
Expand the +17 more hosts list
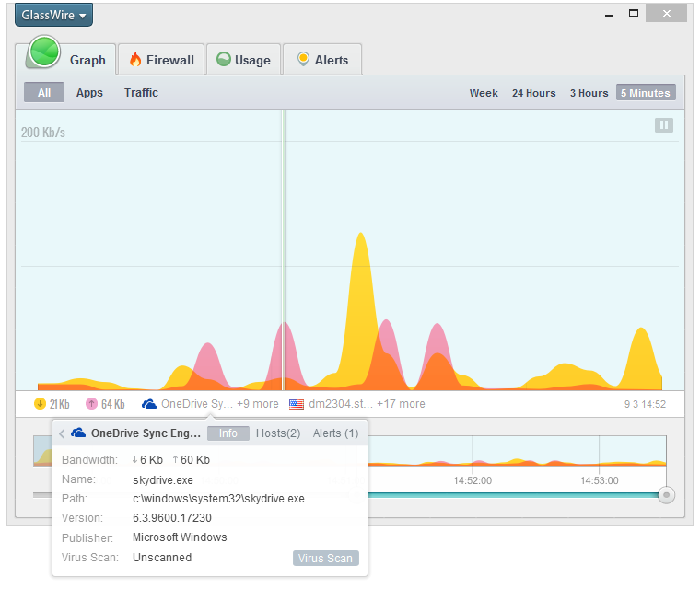401,404
